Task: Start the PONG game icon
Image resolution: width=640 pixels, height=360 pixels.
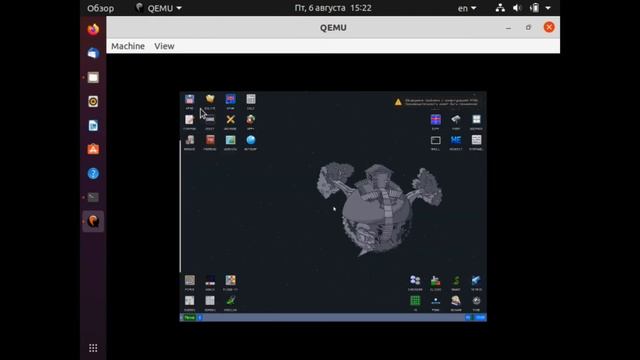Action: coord(436,301)
